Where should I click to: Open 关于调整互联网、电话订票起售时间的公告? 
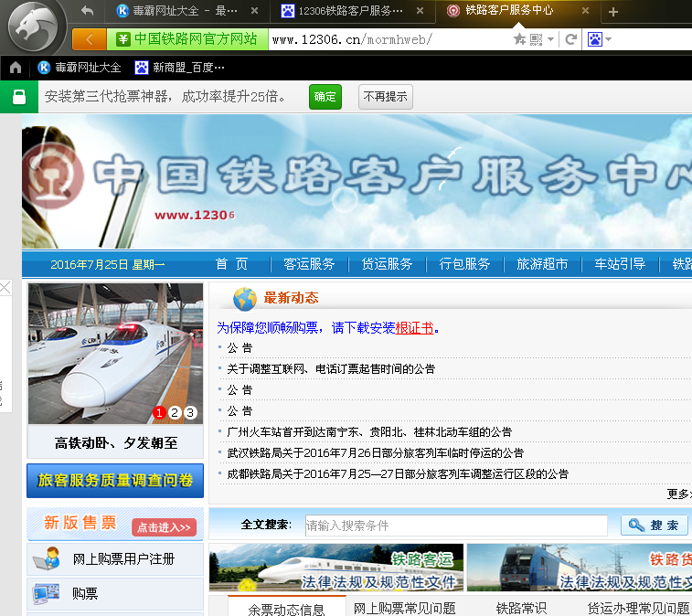click(x=331, y=368)
